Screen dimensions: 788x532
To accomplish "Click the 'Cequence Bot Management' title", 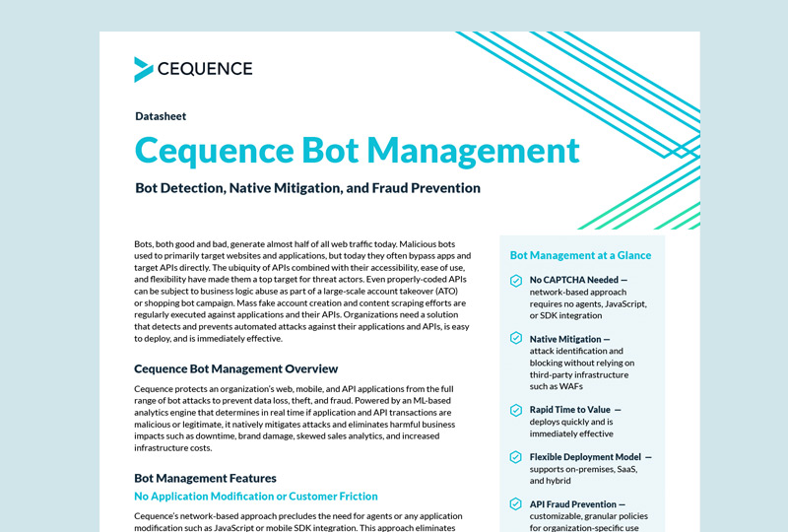I will (358, 151).
